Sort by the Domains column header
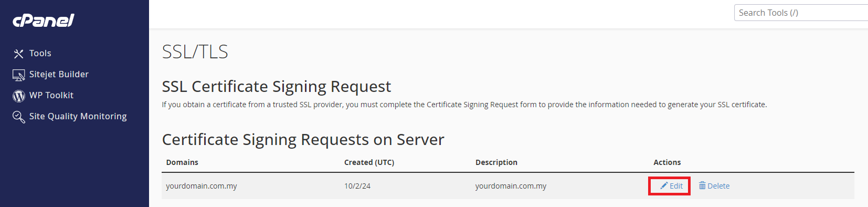 pyautogui.click(x=182, y=162)
